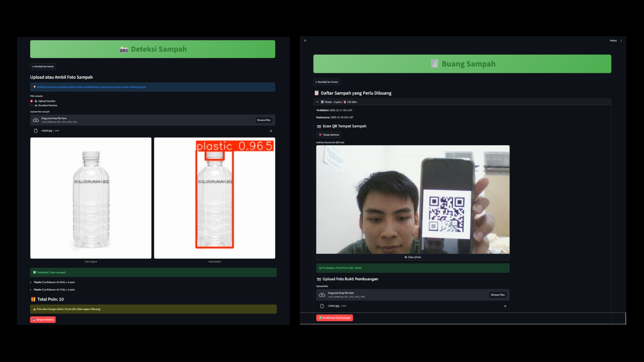
Task: Remove uploaded coba3.jpg in Deteksi Sampah panel
Action: (x=271, y=131)
